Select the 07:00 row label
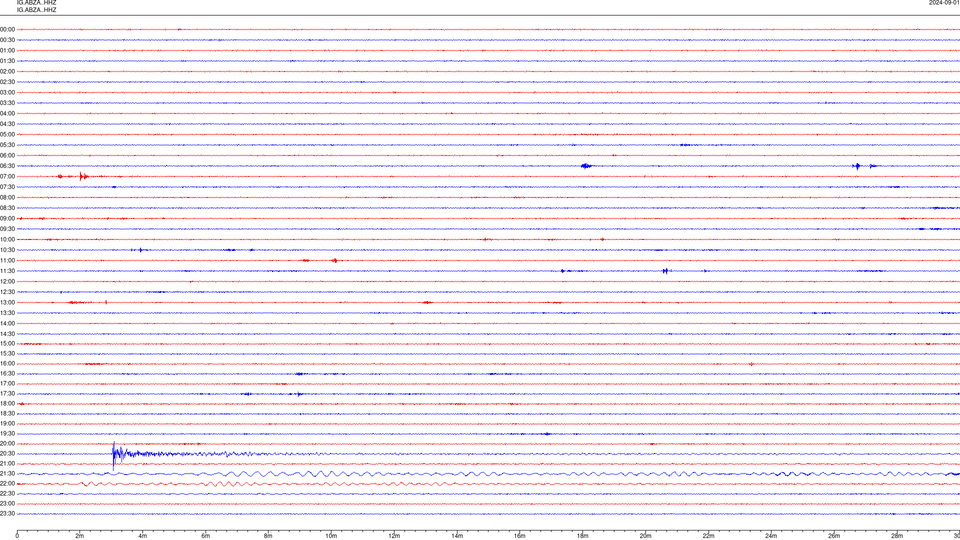The width and height of the screenshot is (960, 540). coord(7,176)
